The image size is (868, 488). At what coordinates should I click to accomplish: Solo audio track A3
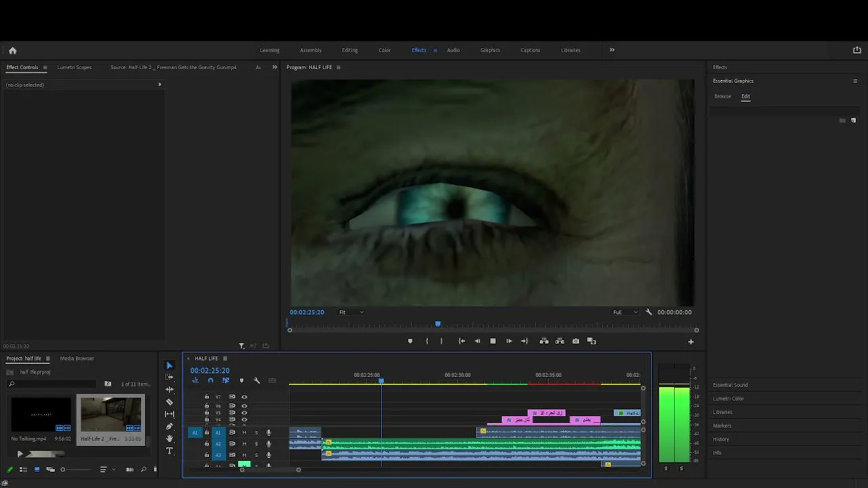click(x=256, y=455)
